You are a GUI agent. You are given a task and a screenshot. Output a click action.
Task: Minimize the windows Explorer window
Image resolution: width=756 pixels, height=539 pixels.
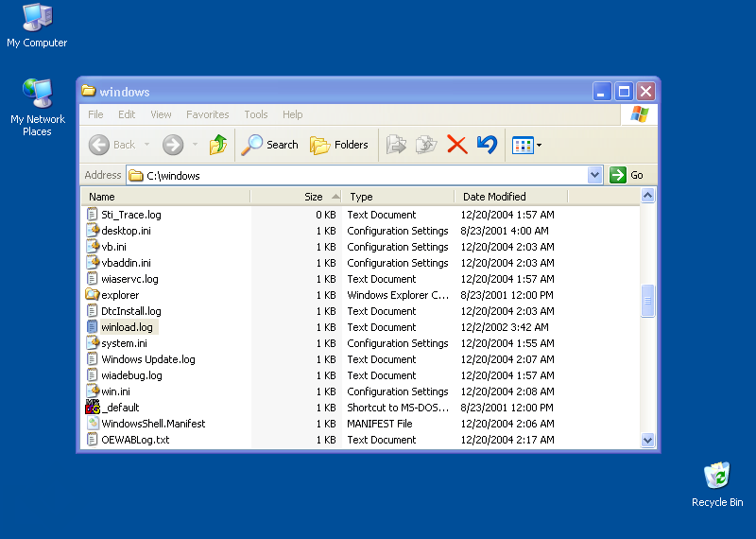click(x=602, y=91)
